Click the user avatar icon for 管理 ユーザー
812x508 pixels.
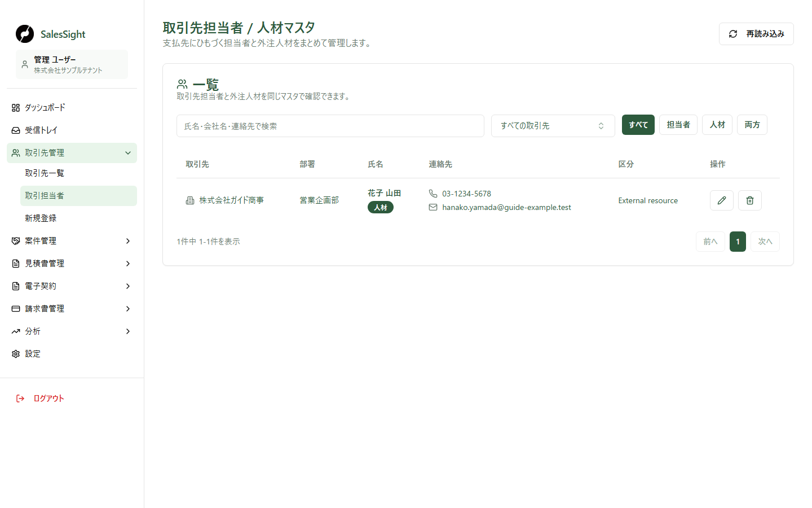[x=25, y=64]
